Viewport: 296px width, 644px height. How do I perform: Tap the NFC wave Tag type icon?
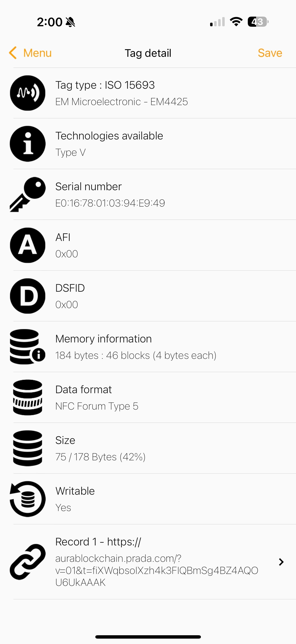[x=28, y=93]
